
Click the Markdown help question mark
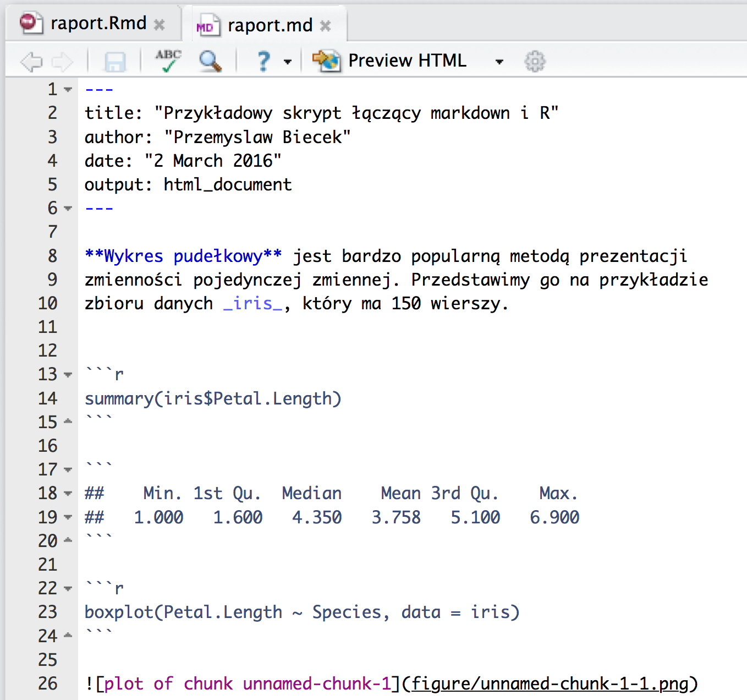264,61
